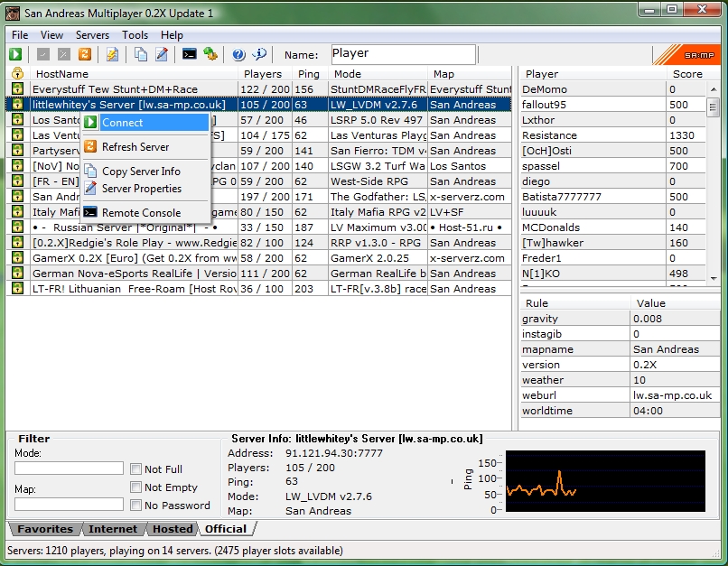Select Refresh Server from the context menu
Image resolution: width=728 pixels, height=566 pixels.
coord(135,147)
